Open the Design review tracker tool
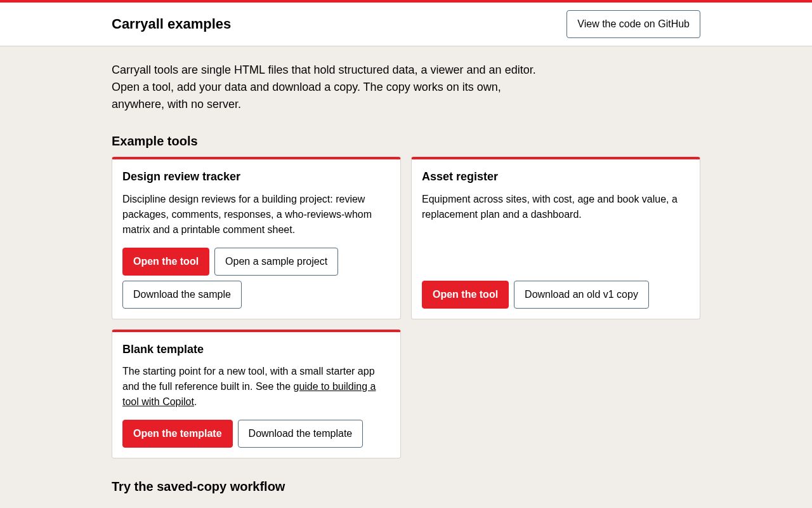Screen dimensions: 812x508 click(166, 262)
